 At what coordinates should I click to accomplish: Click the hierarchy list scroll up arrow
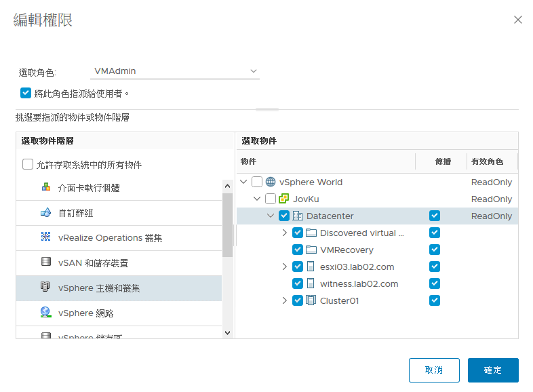coord(228,186)
